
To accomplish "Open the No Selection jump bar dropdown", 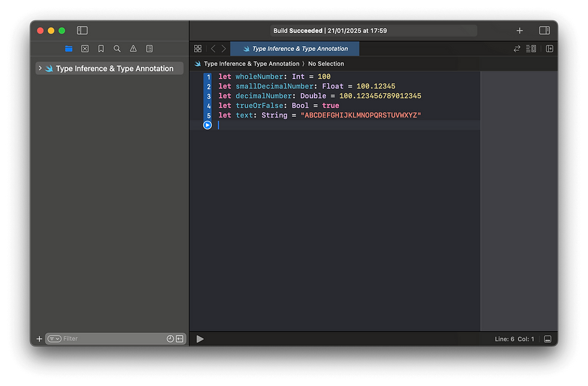I will pyautogui.click(x=326, y=64).
